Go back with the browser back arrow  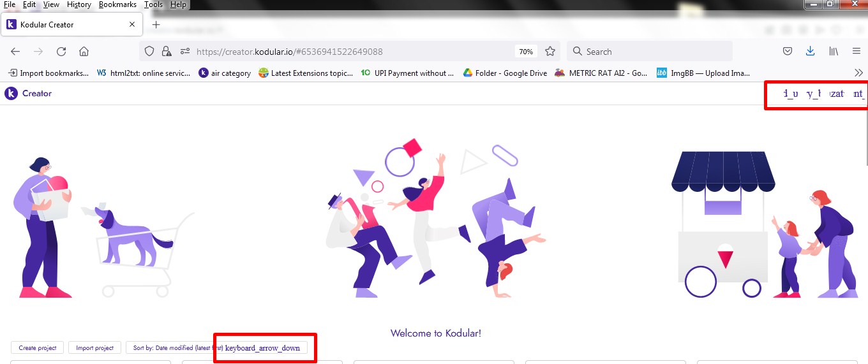click(15, 52)
